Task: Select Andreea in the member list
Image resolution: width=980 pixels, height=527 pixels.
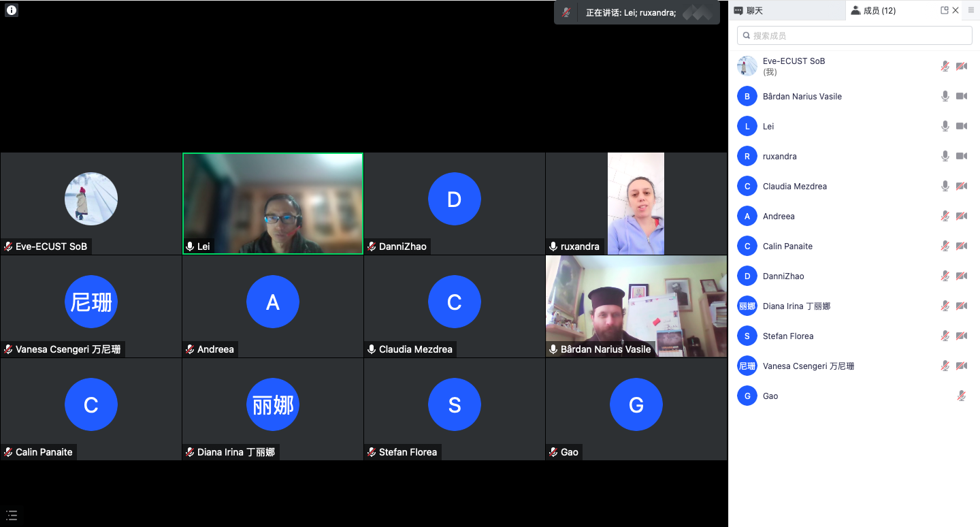Action: tap(779, 216)
